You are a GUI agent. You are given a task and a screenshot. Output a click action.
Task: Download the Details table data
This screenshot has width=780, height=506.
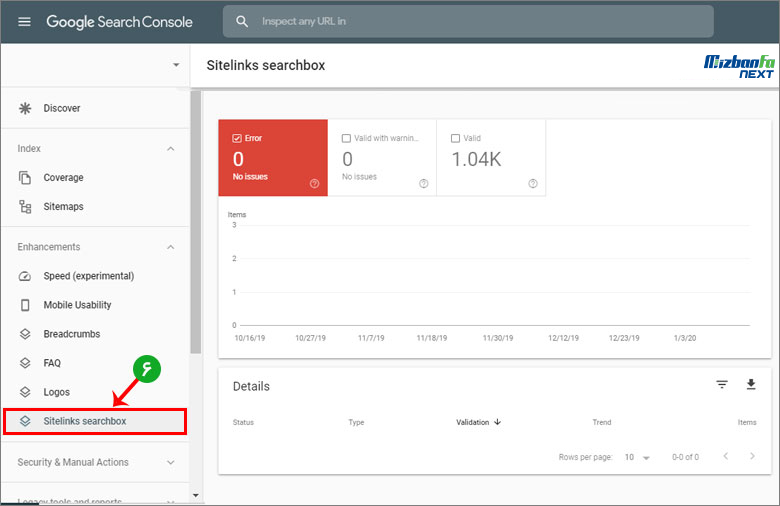click(x=751, y=384)
